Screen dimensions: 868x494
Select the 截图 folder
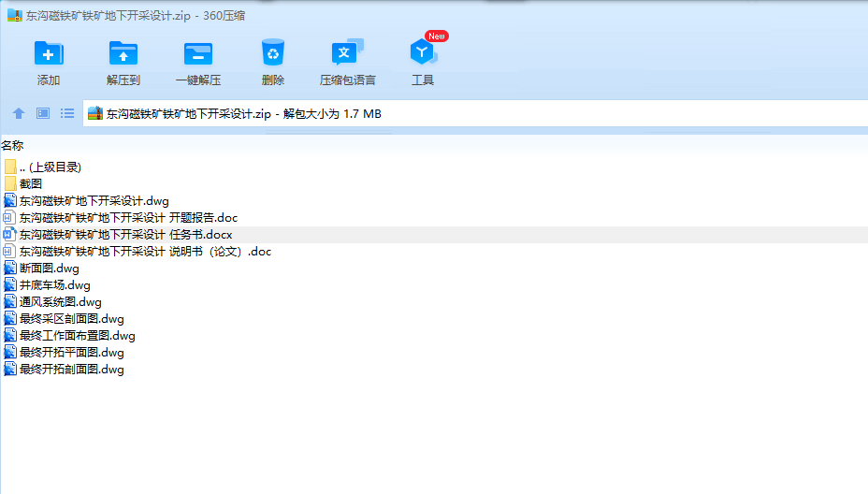(31, 184)
